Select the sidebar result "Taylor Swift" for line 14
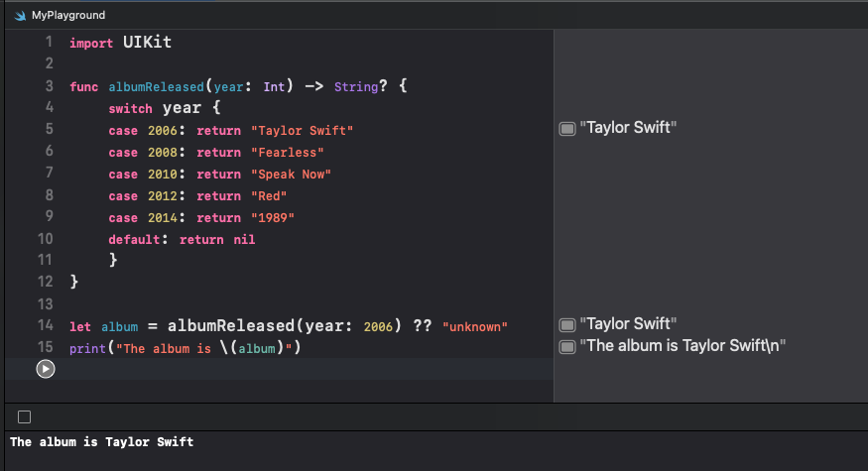Screen dimensions: 868x471 tap(628, 323)
